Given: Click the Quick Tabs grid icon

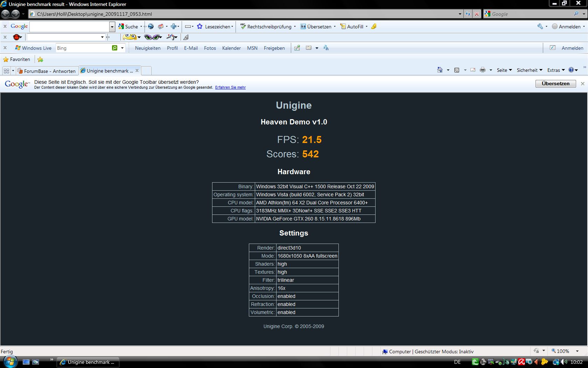Looking at the screenshot, I should click(x=6, y=71).
